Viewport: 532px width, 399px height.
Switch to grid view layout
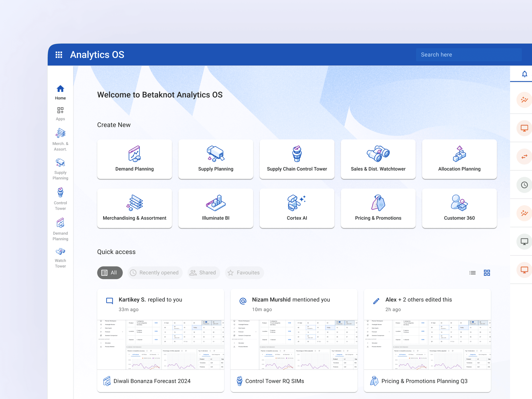(487, 272)
